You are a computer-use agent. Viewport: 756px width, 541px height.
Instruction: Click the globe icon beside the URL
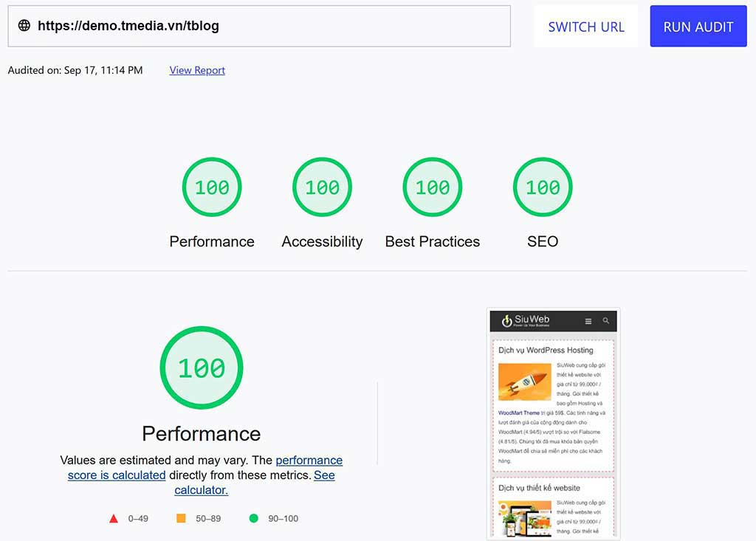[x=24, y=26]
